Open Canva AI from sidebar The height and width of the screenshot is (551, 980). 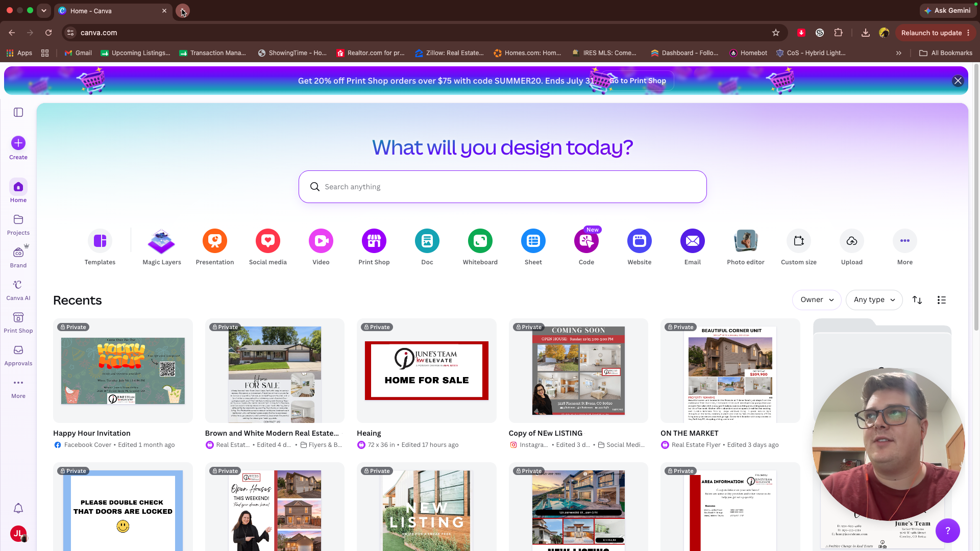18,290
